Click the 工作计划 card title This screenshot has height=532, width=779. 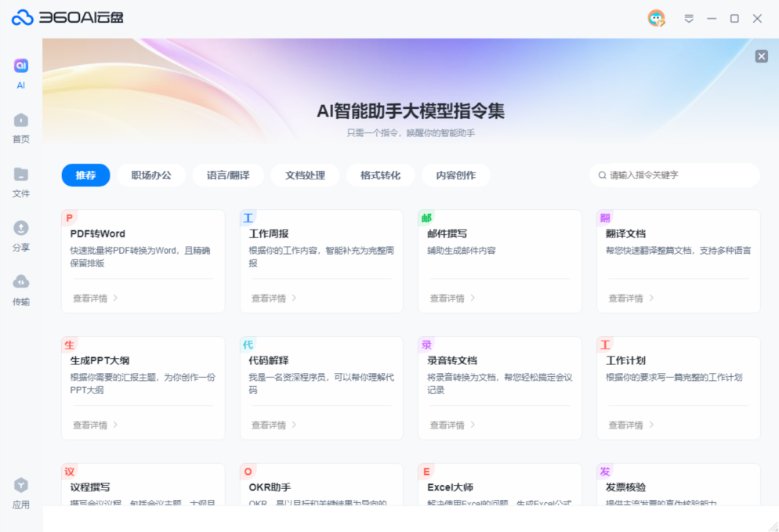(625, 360)
